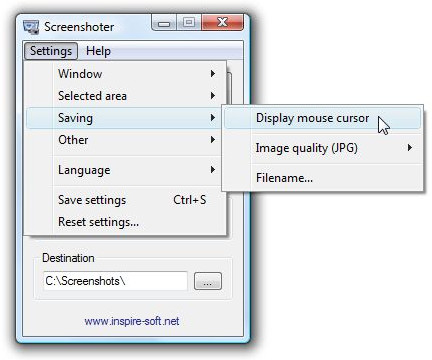Expand Image quality (JPG) submenu
Screen dimensions: 432x360
pos(322,148)
